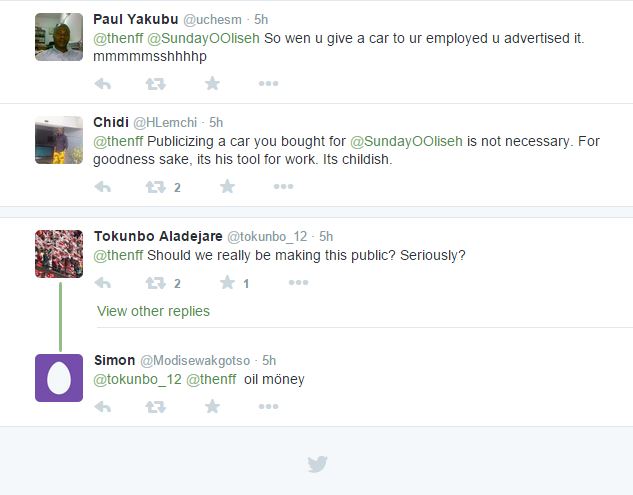Reply to Chidi's tweet
Screen dimensions: 633x495
102,187
